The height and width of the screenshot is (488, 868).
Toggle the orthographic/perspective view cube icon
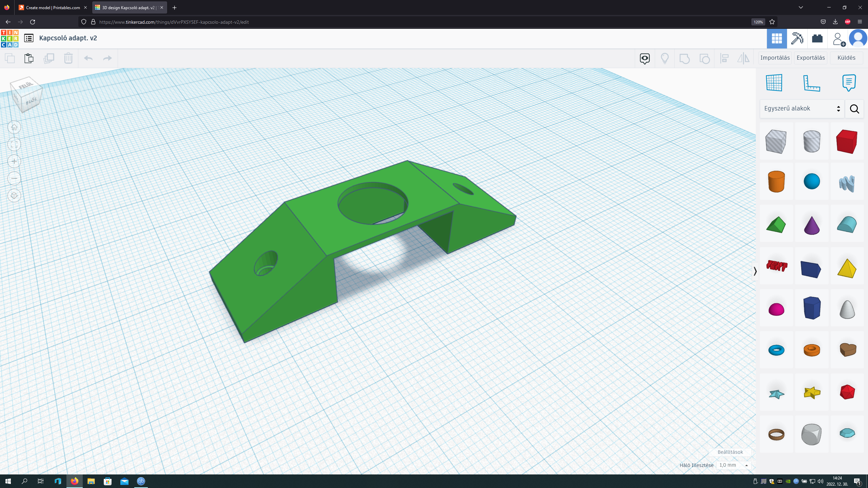[14, 196]
